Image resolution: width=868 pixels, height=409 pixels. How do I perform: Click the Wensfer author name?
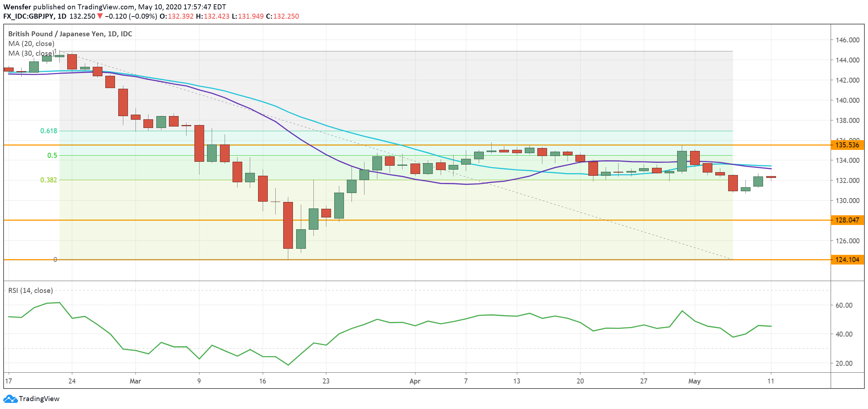coord(17,7)
